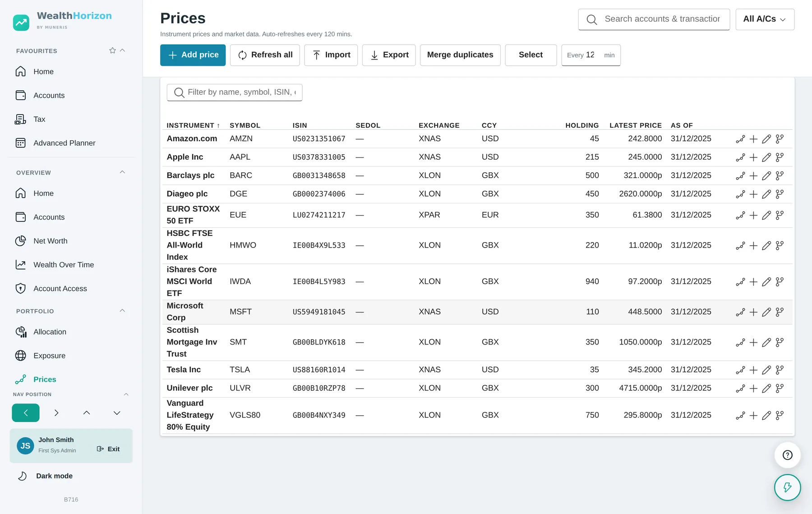
Task: Click the branch merge icon in the Microsoft Corp row
Action: pos(780,312)
